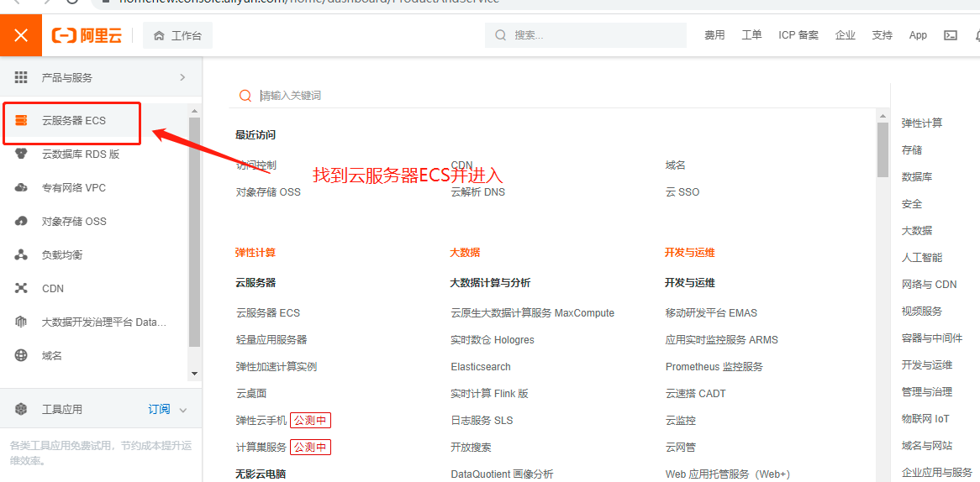Open 弹性云手机 product link
This screenshot has height=482, width=980.
(x=261, y=420)
